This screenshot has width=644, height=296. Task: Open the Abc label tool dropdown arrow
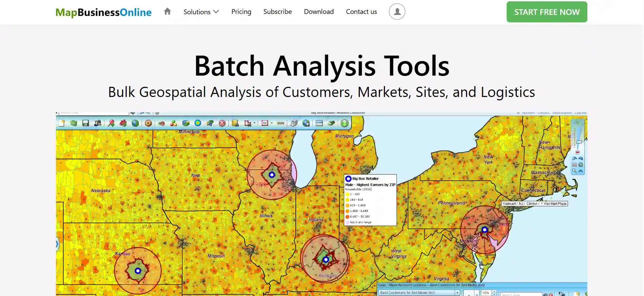[x=272, y=123]
